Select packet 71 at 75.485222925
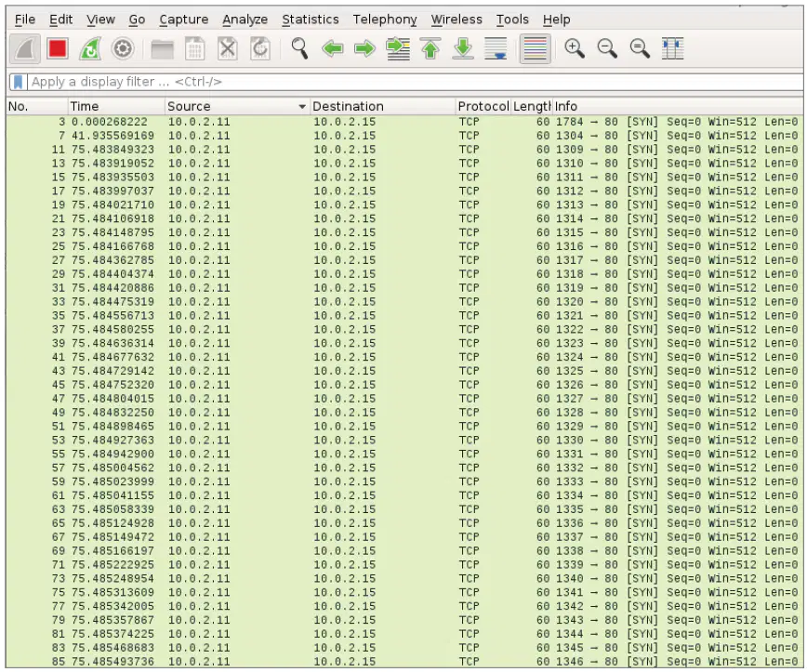The height and width of the screenshot is (672, 807). [404, 565]
